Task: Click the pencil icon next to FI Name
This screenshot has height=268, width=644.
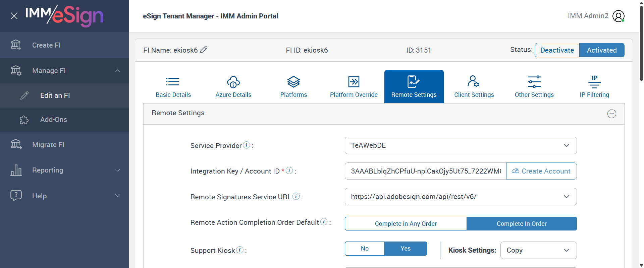Action: click(204, 50)
